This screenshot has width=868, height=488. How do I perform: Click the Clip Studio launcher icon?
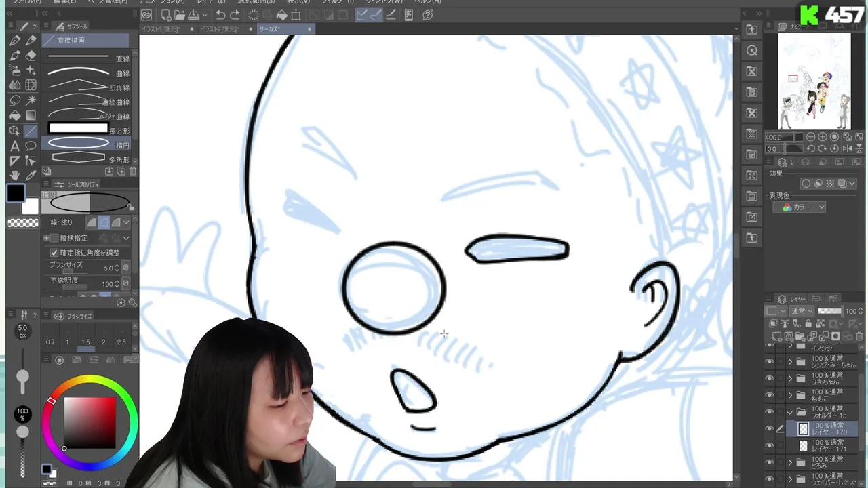146,15
